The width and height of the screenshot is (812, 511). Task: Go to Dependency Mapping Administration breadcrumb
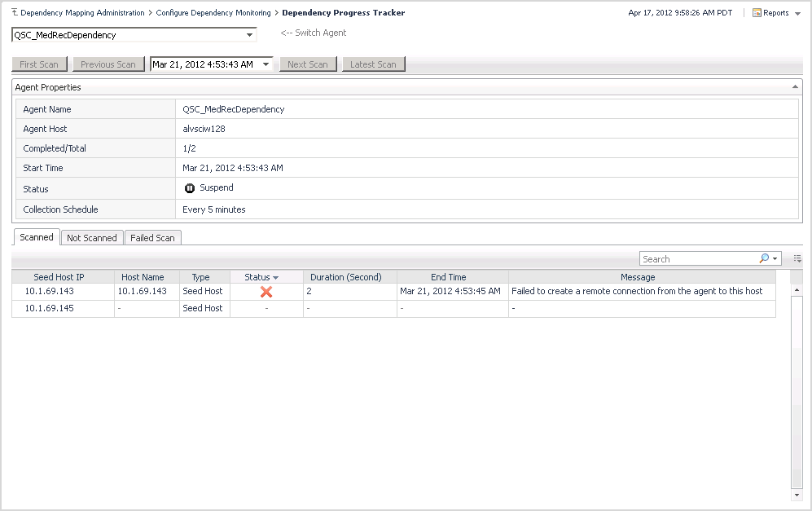pyautogui.click(x=82, y=12)
